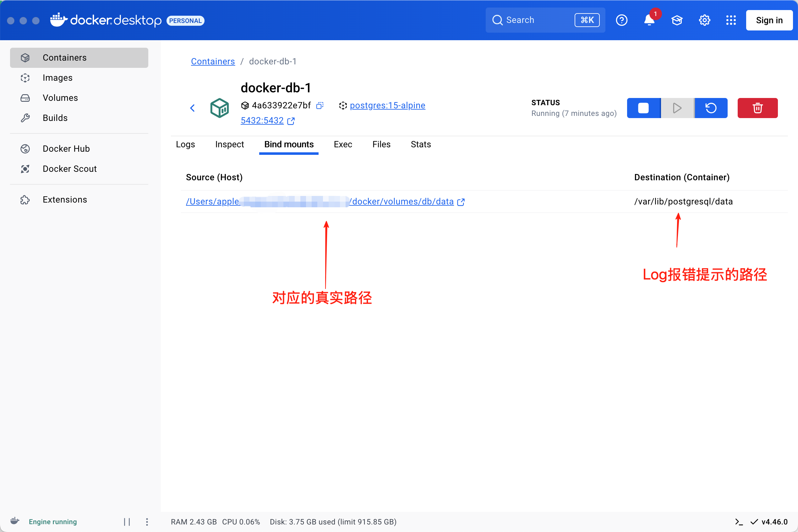This screenshot has height=532, width=798.
Task: Copy container ID 4a633922e7bf
Action: click(x=320, y=106)
